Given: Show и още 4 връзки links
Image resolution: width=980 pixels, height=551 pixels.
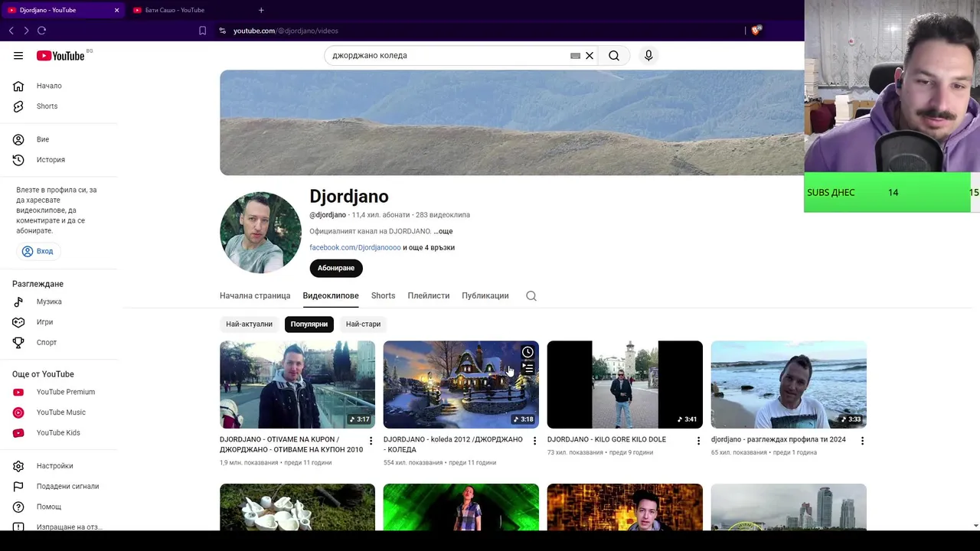Looking at the screenshot, I should point(429,247).
